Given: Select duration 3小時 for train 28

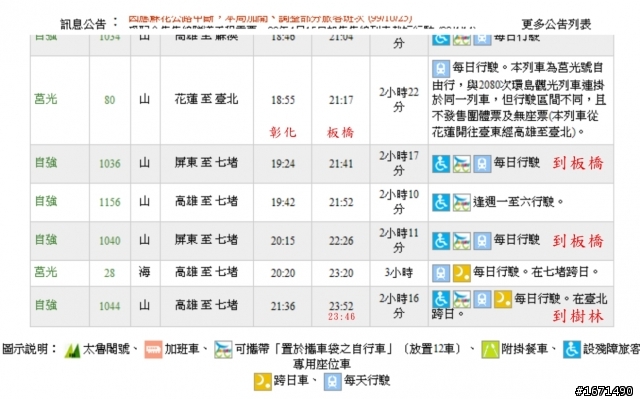Looking at the screenshot, I should pyautogui.click(x=398, y=273).
